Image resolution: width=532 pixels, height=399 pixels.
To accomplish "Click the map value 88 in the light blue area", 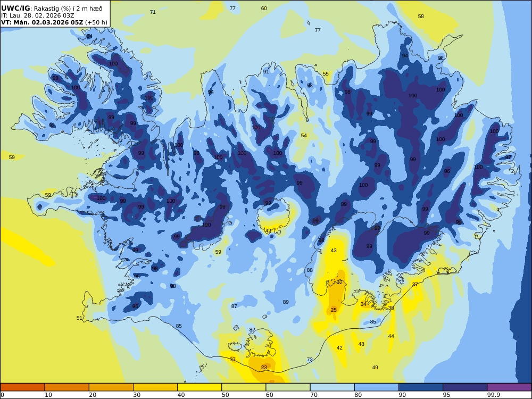I will point(310,270).
